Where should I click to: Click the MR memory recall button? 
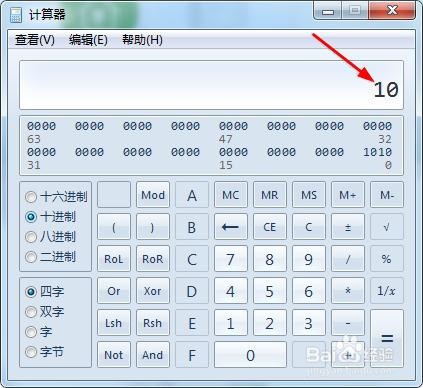point(270,195)
